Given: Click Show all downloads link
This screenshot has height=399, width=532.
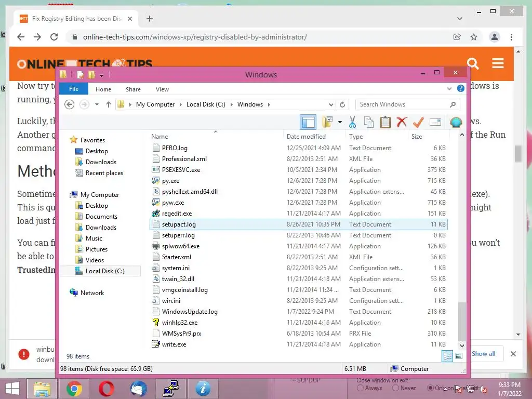Looking at the screenshot, I should pyautogui.click(x=484, y=353).
